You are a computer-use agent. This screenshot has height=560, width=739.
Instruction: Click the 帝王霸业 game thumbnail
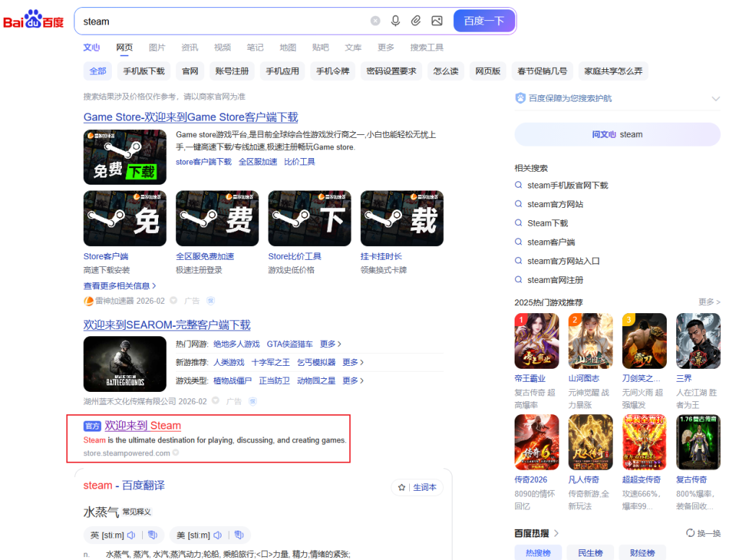pos(536,341)
